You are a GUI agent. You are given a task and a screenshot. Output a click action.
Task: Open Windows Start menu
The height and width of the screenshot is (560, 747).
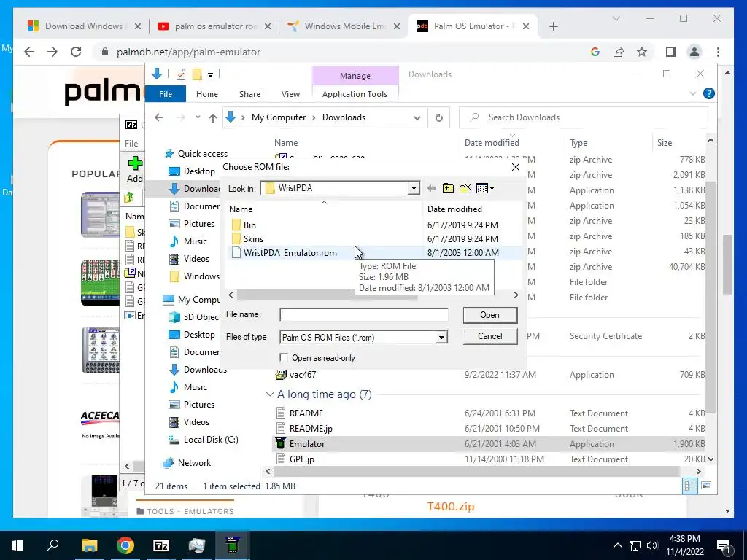pos(18,545)
